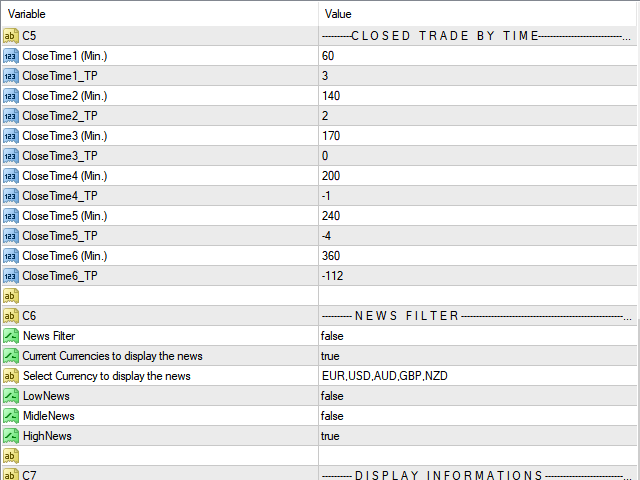Click the integer icon beside CloseTime1 (Min.)
The height and width of the screenshot is (480, 640).
coord(11,56)
